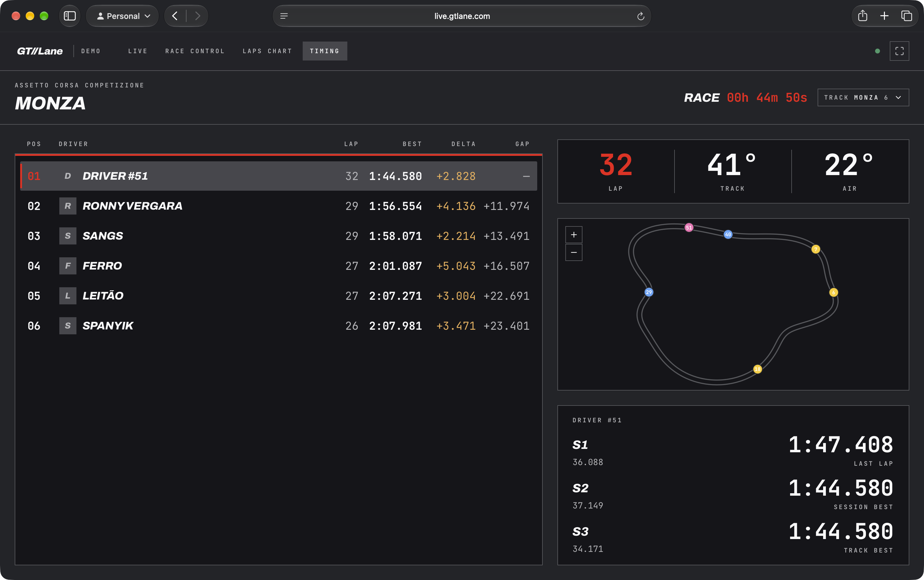Viewport: 924px width, 580px height.
Task: Switch to the RACE CONTROL tab
Action: 195,51
